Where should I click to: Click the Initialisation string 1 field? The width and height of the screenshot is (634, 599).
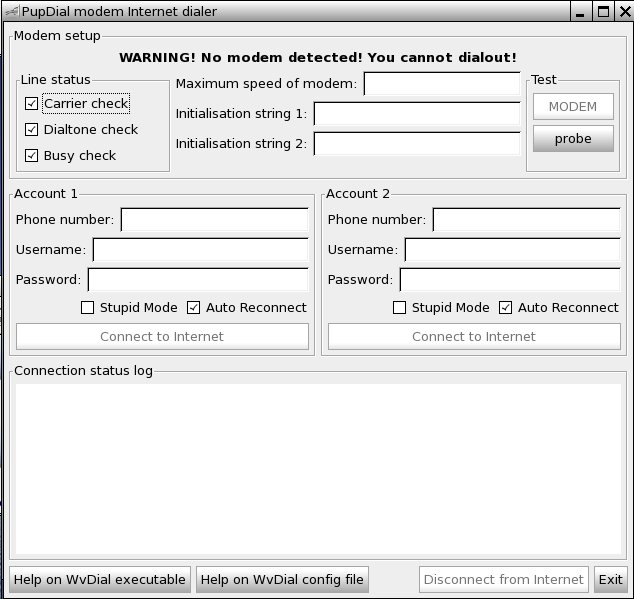[417, 114]
